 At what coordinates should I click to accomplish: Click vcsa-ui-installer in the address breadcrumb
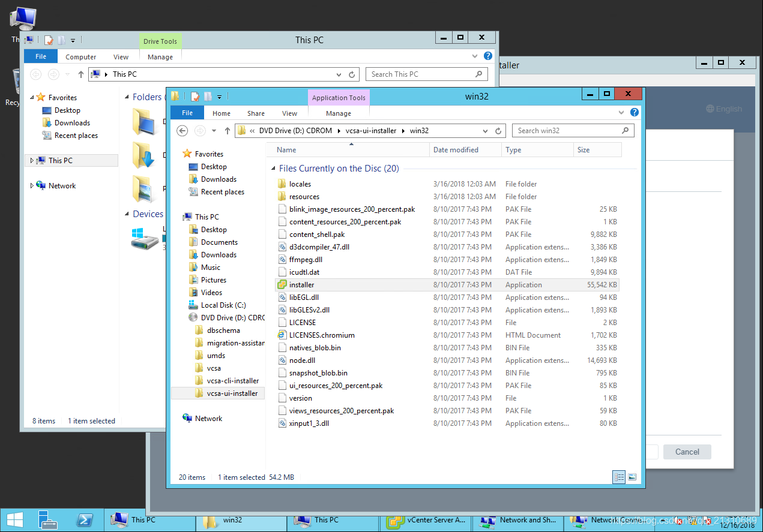click(371, 131)
